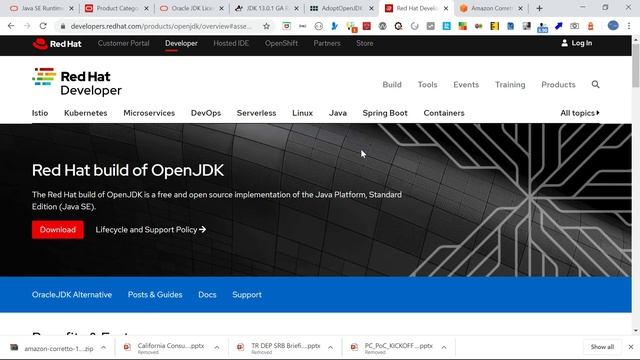Click the search magnifier icon
Viewport: 640px width, 360px height.
coord(596,84)
